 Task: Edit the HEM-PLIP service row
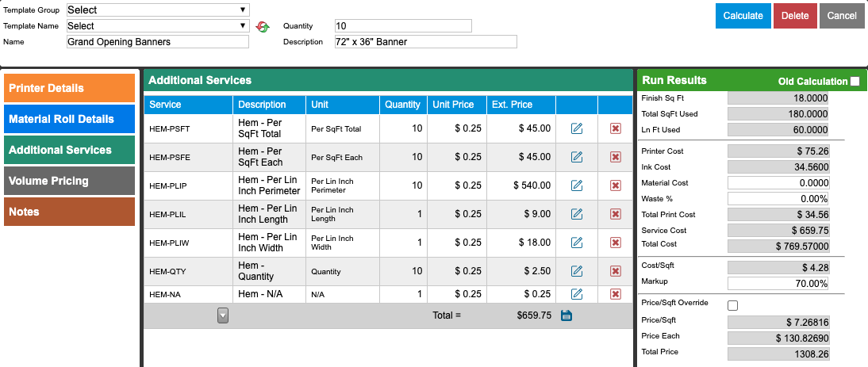576,185
